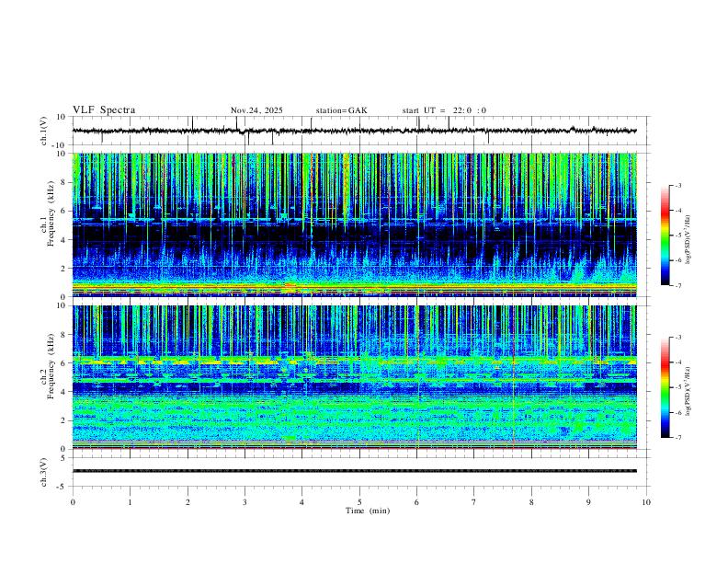Click the lower colorbar 'log(PSD)(V²/Hz)' label

coord(688,391)
